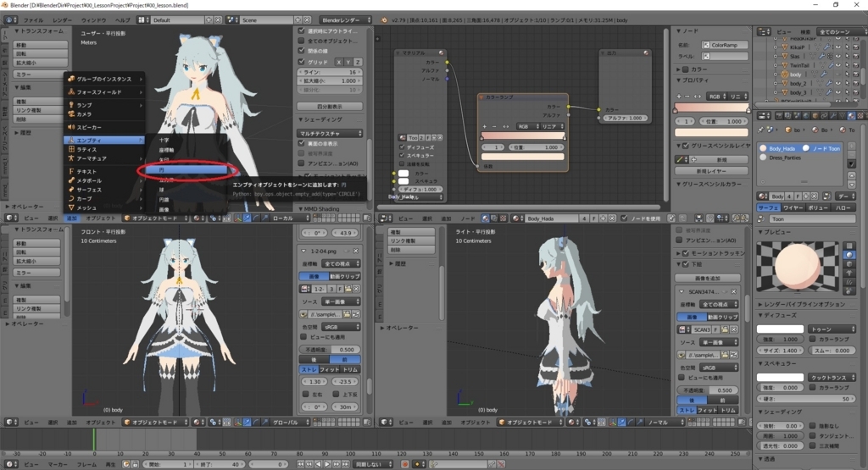Click the ランプ icon in add menu
This screenshot has width=868, height=470.
pyautogui.click(x=71, y=105)
